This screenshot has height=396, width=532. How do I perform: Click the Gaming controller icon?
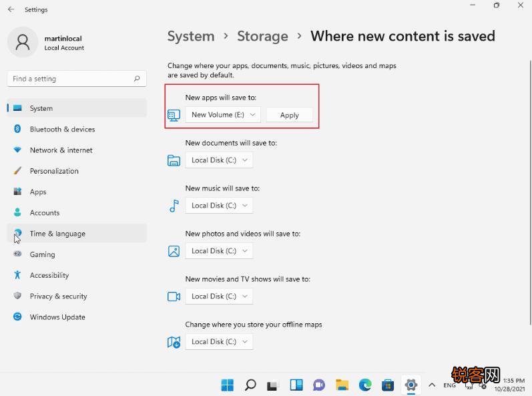[17, 254]
